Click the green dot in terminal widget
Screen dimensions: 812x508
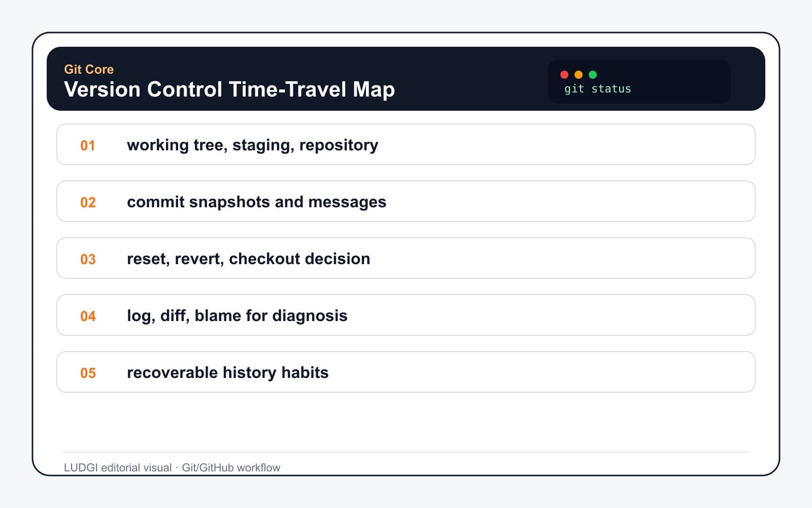[593, 75]
